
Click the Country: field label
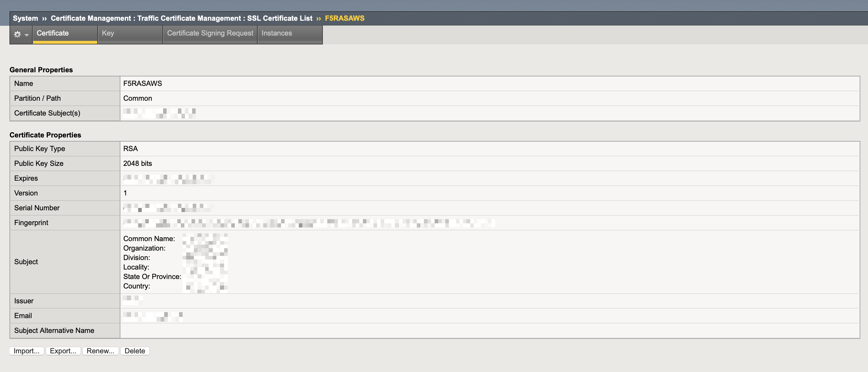click(136, 286)
